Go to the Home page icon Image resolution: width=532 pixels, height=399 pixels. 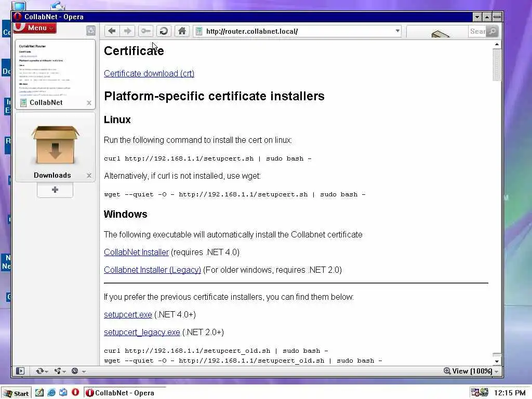[x=182, y=31]
